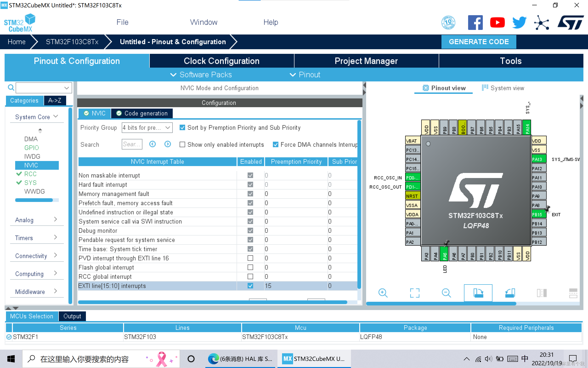The image size is (588, 368).
Task: Switch to the Tools tab
Action: coord(511,61)
